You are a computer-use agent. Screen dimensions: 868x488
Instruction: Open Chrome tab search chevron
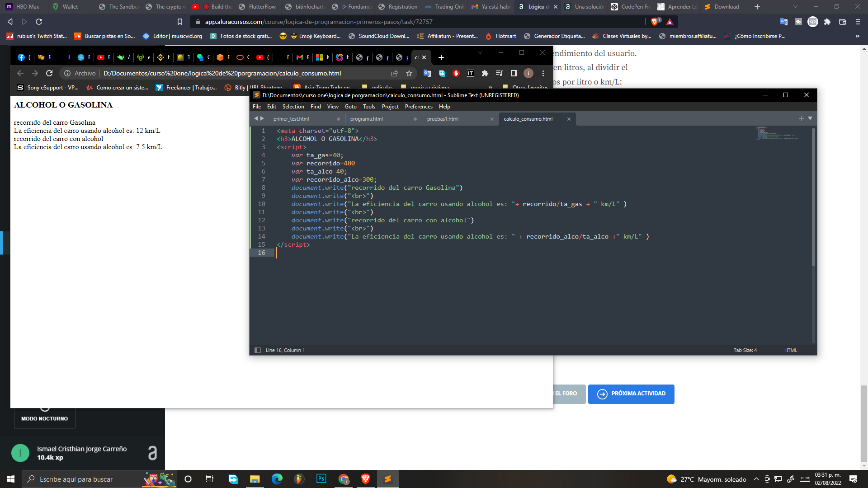pos(480,52)
